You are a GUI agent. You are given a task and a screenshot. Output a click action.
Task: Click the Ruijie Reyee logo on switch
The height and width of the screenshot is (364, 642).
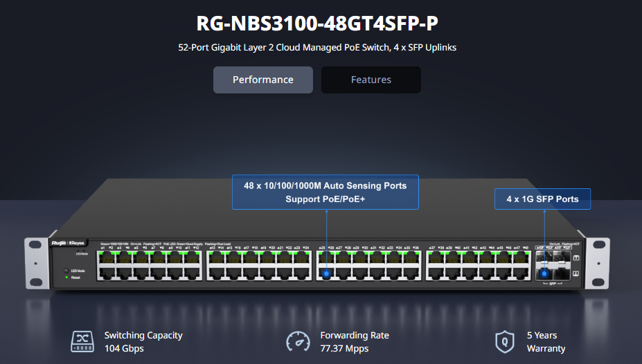(x=68, y=244)
